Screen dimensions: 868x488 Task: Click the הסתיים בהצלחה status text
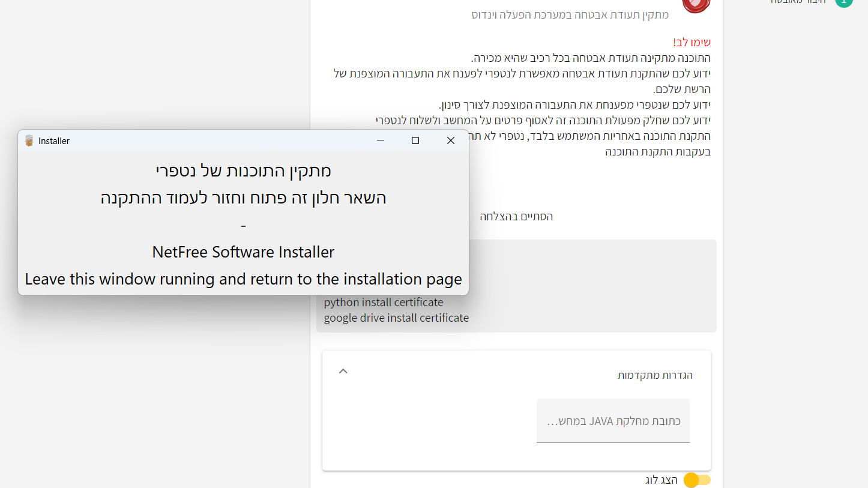click(516, 216)
